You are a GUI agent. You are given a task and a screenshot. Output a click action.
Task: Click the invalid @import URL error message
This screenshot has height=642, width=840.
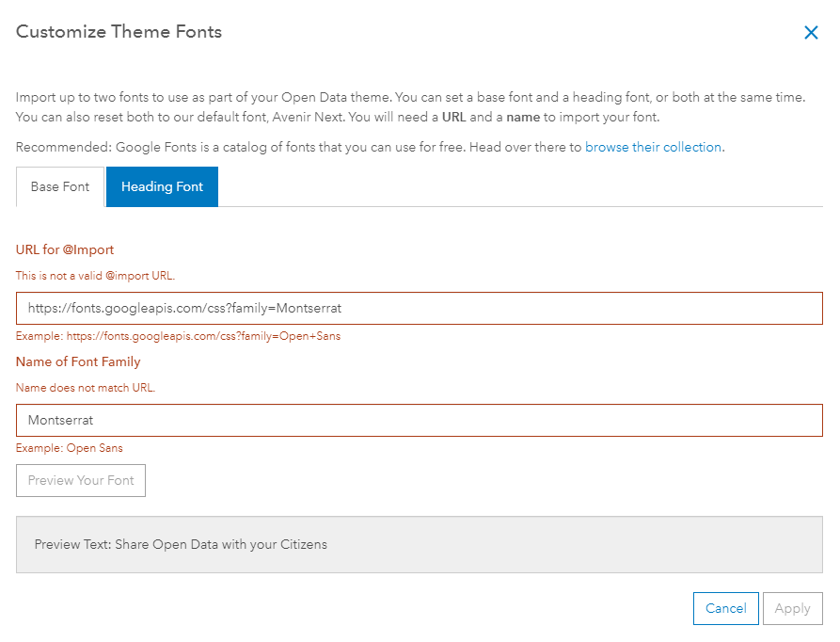click(x=95, y=276)
